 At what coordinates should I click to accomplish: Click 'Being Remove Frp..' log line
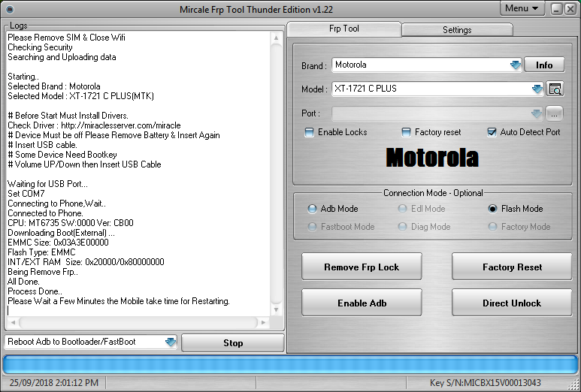click(43, 272)
